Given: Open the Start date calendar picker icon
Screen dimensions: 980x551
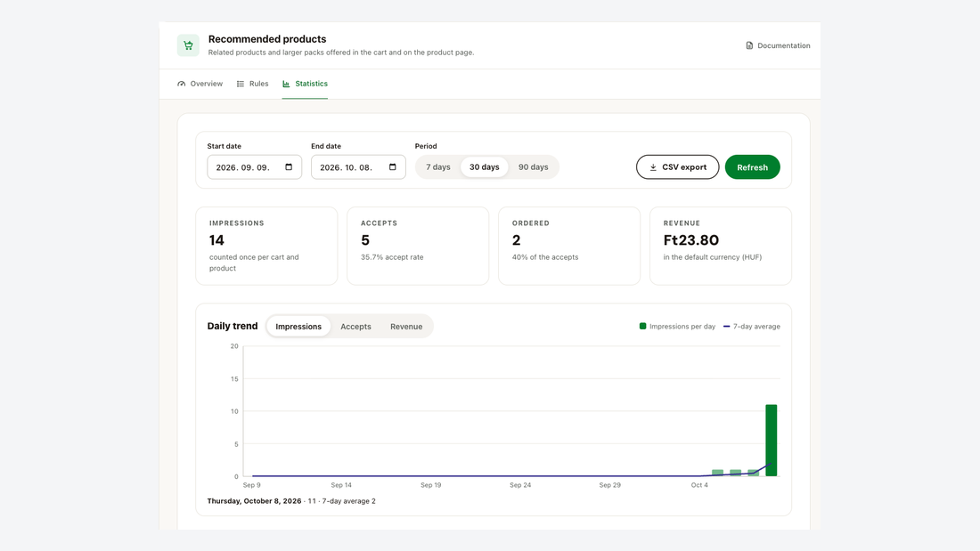Looking at the screenshot, I should click(289, 166).
